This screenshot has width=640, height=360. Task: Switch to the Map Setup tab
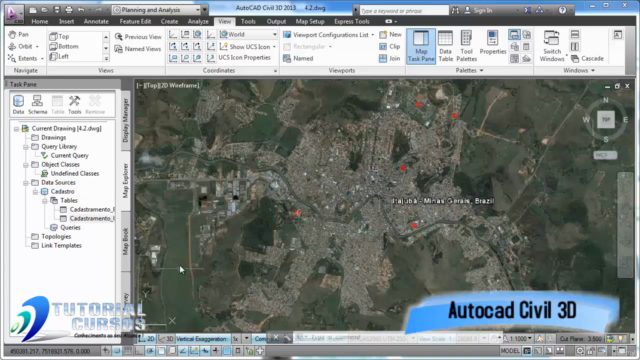[310, 21]
